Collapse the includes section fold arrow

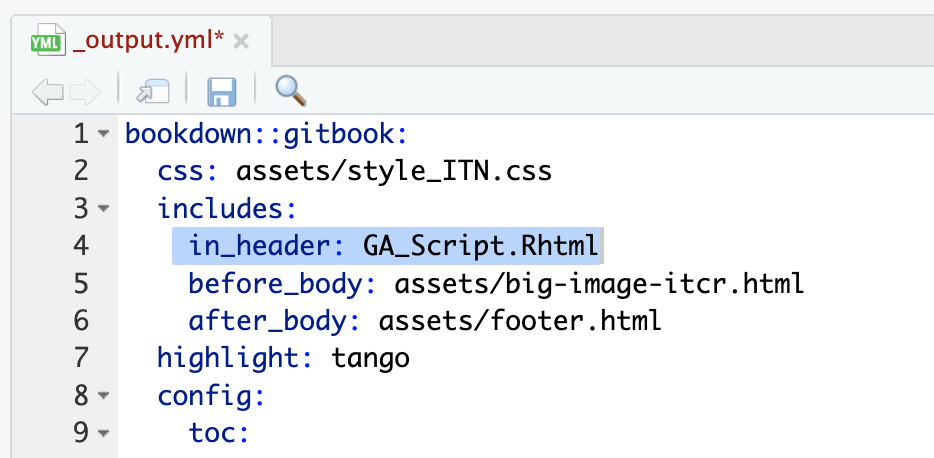point(104,210)
